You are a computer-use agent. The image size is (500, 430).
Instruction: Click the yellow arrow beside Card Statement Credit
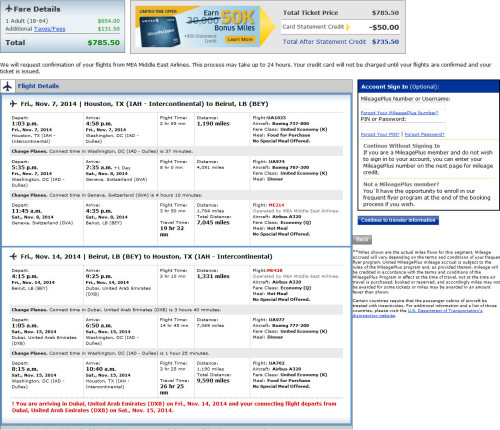click(348, 27)
